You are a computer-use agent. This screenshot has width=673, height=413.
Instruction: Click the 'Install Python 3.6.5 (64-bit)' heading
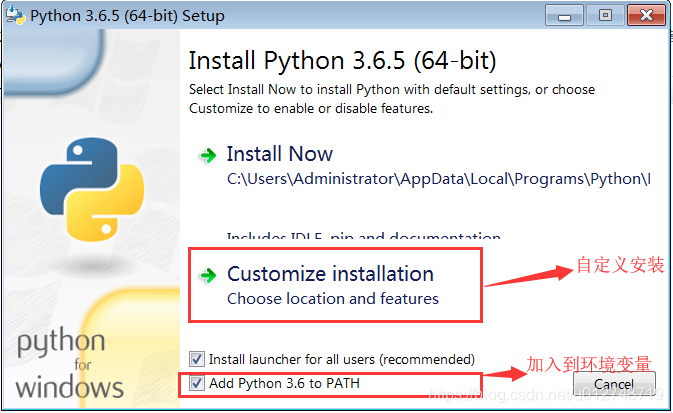[x=343, y=61]
